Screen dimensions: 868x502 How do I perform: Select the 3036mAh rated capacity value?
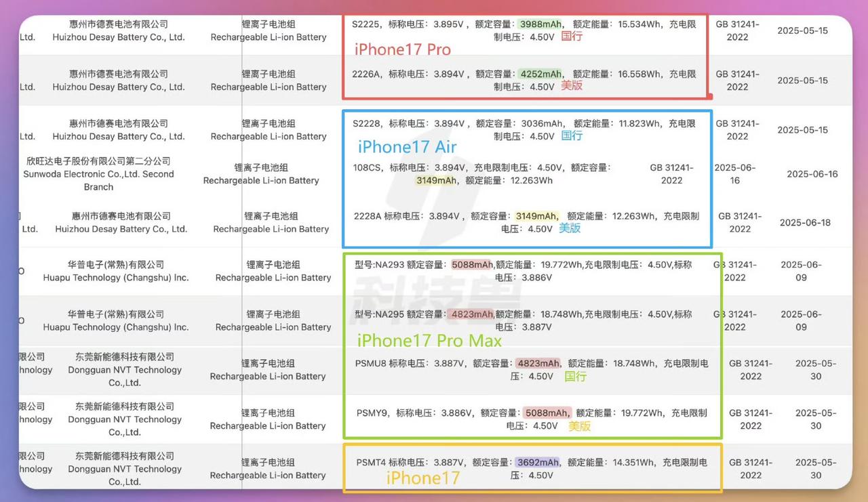[541, 123]
